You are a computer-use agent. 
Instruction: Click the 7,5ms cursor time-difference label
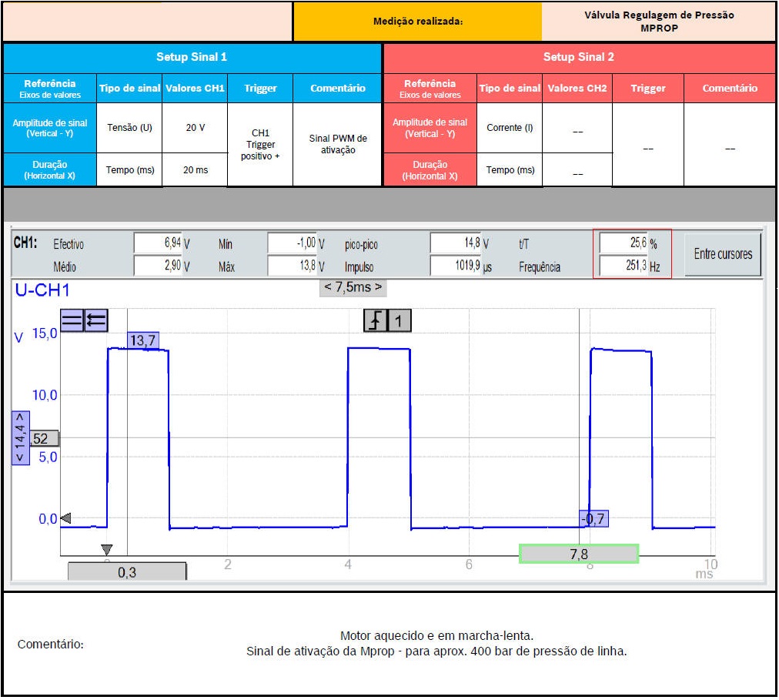pos(353,287)
